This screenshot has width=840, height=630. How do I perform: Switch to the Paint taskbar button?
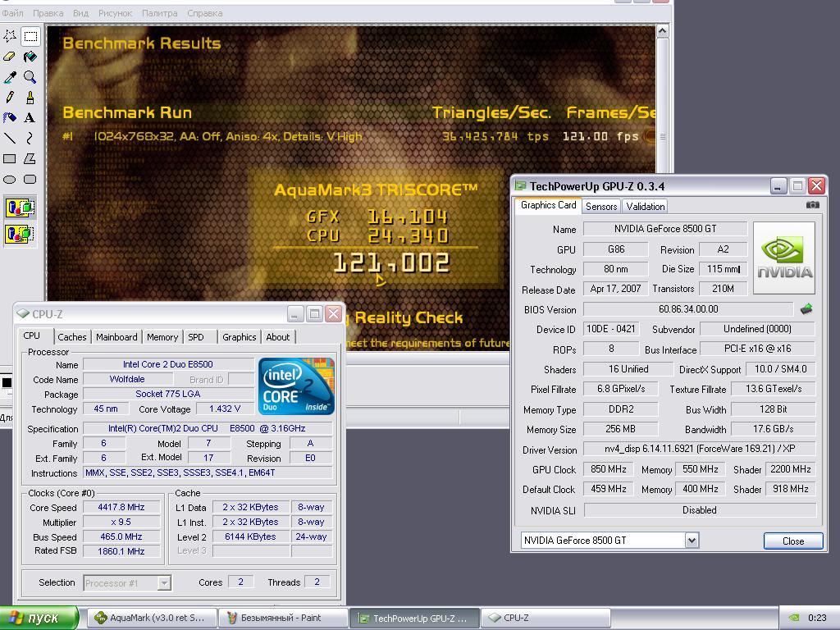(x=282, y=618)
